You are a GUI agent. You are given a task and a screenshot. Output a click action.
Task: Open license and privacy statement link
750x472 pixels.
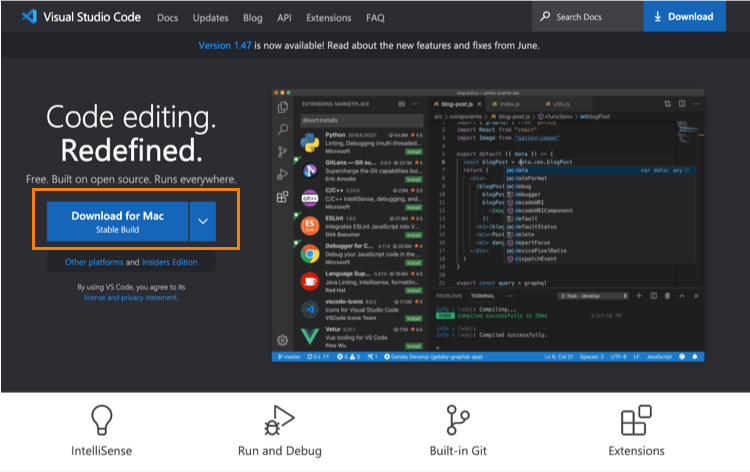(131, 297)
